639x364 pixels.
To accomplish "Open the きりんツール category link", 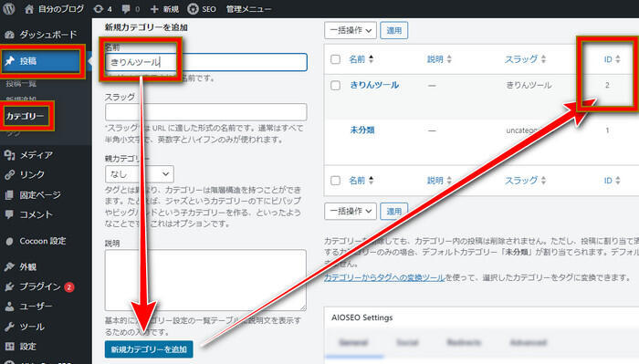I will [374, 85].
